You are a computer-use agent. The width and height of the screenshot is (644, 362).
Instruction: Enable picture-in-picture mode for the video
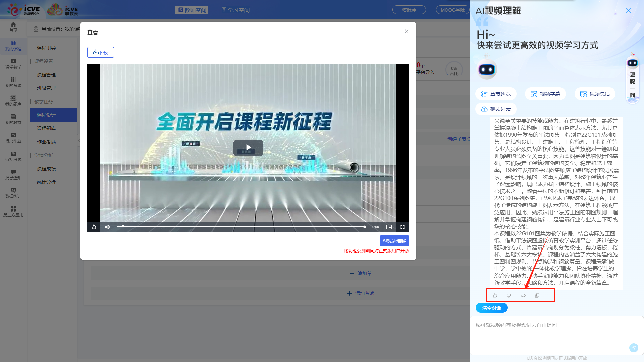389,227
